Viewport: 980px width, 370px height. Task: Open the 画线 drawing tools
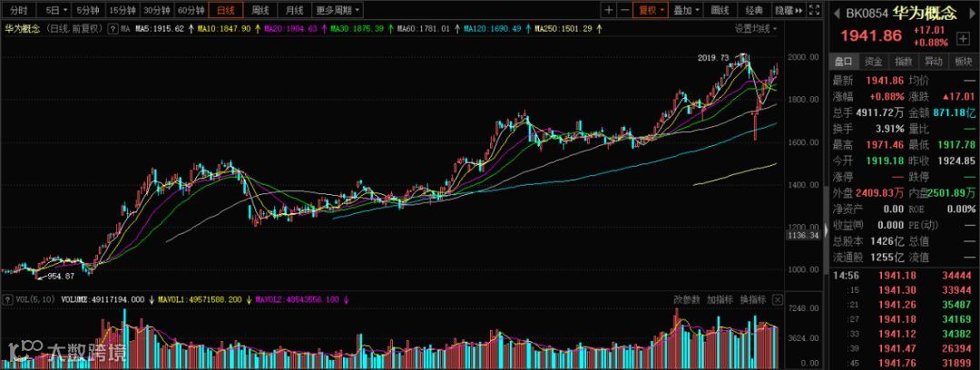pyautogui.click(x=720, y=10)
